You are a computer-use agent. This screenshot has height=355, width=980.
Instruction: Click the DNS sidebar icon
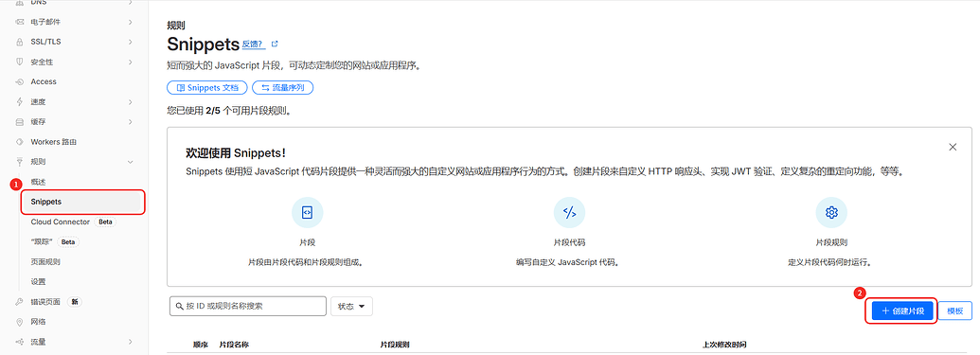click(19, 3)
